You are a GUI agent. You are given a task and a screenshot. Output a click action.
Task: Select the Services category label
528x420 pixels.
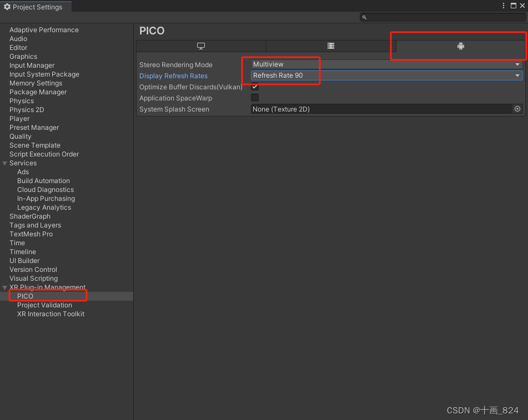pyautogui.click(x=23, y=163)
